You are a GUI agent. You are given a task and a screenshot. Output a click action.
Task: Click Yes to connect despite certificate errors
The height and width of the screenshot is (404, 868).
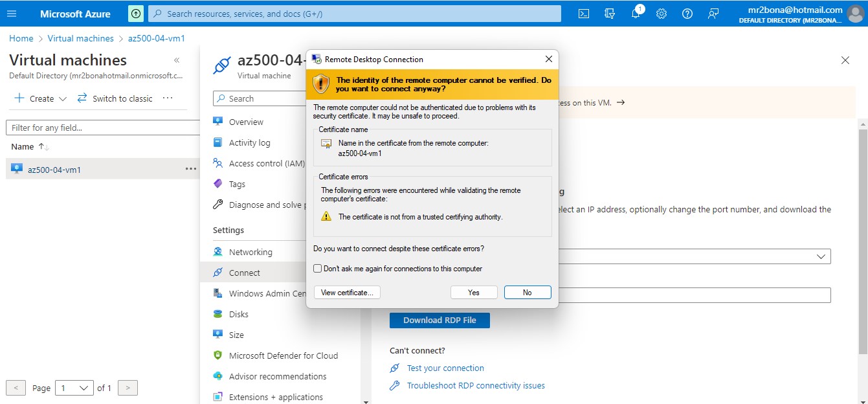tap(474, 292)
